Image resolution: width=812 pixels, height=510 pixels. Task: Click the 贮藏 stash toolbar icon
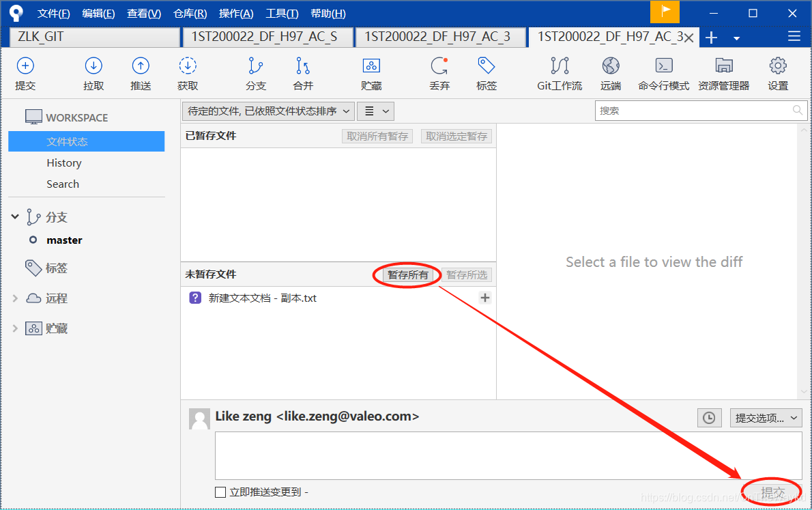[371, 66]
